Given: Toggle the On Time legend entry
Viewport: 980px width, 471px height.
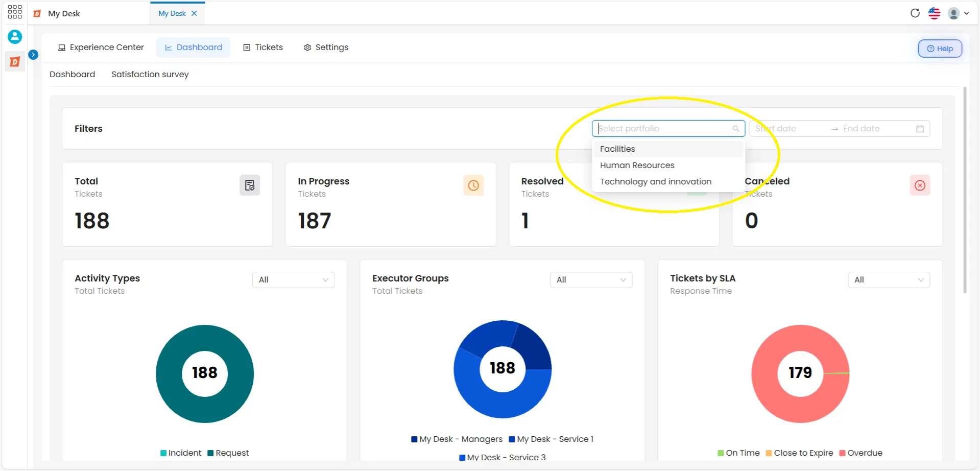Looking at the screenshot, I should point(738,453).
